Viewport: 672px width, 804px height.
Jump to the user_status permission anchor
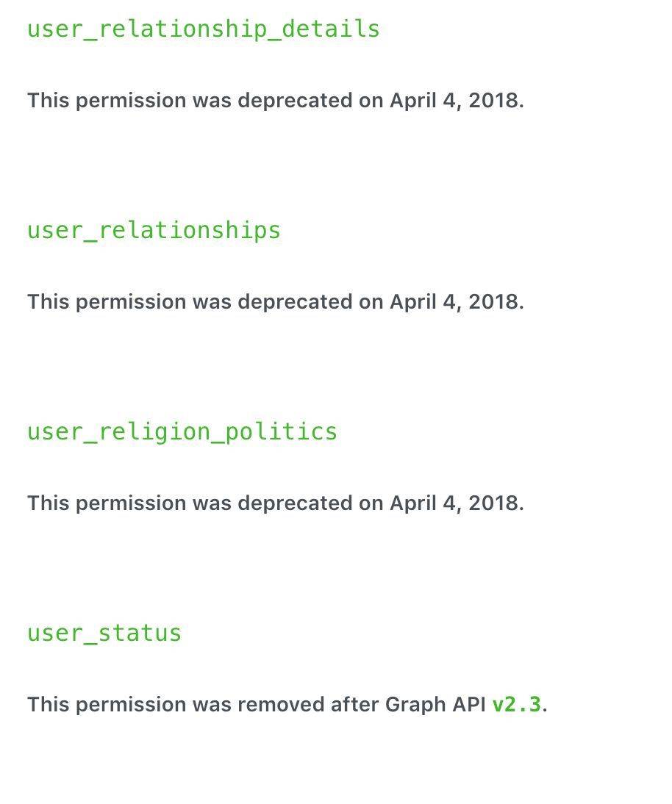[104, 633]
